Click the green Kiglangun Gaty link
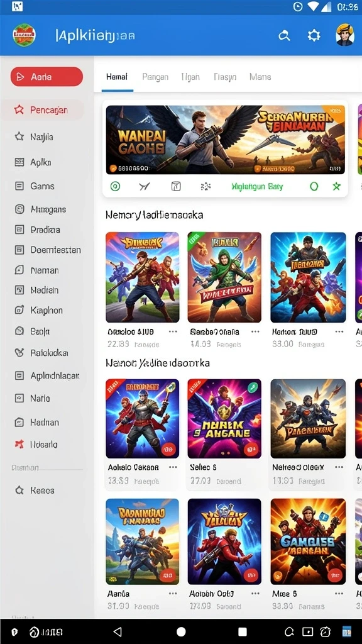 click(257, 186)
